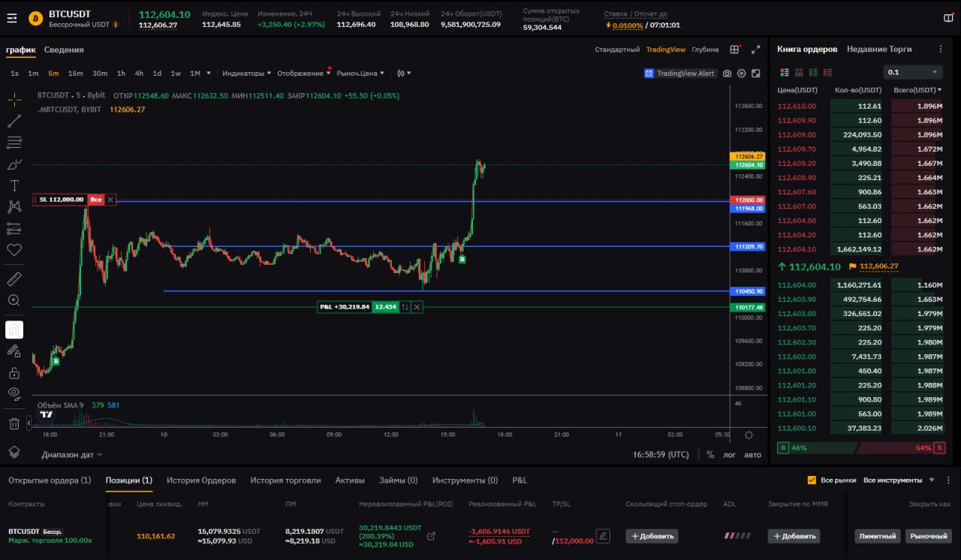The height and width of the screenshot is (560, 961).
Task: Open the hamburger menu at top left
Action: click(x=11, y=18)
